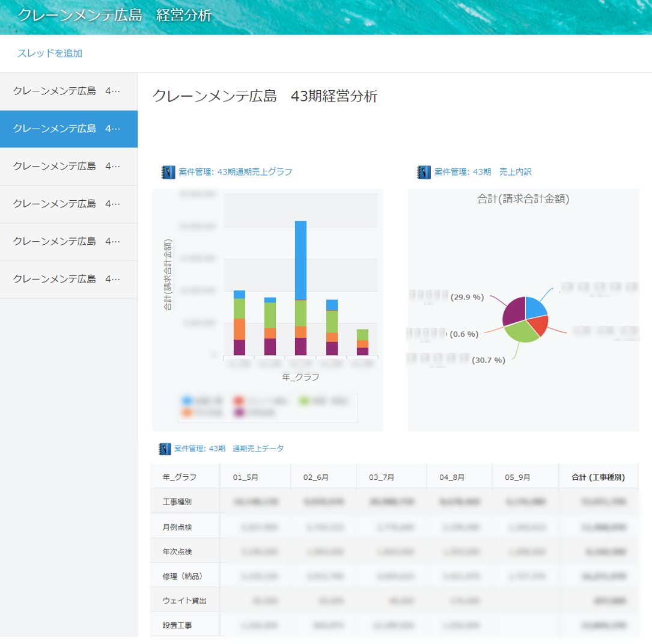652x644 pixels.
Task: Click the tall blue segment of the tallest bar
Action: coord(300,259)
